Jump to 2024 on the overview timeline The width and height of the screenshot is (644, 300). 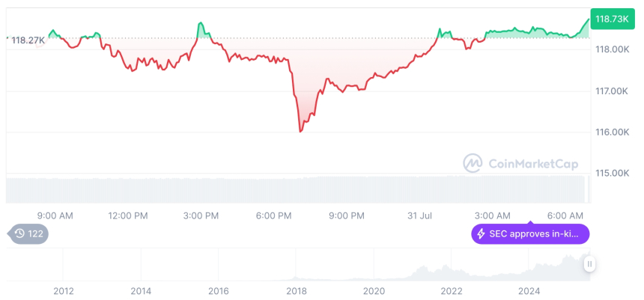pos(528,290)
